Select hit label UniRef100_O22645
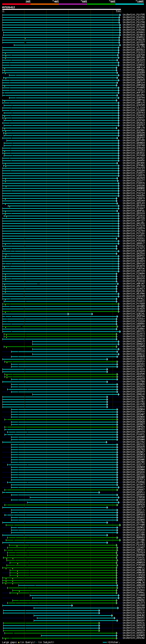Image resolution: width=146 pixels, height=644 pixels. [x=134, y=347]
